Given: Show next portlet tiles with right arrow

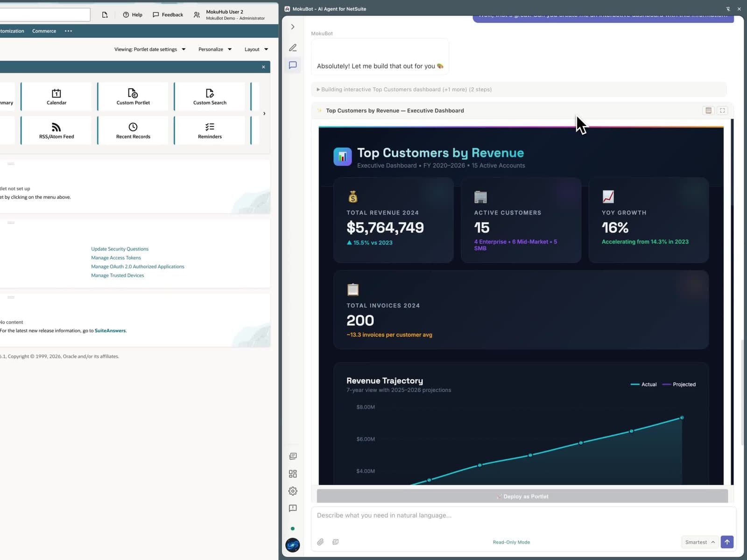Looking at the screenshot, I should click(264, 113).
